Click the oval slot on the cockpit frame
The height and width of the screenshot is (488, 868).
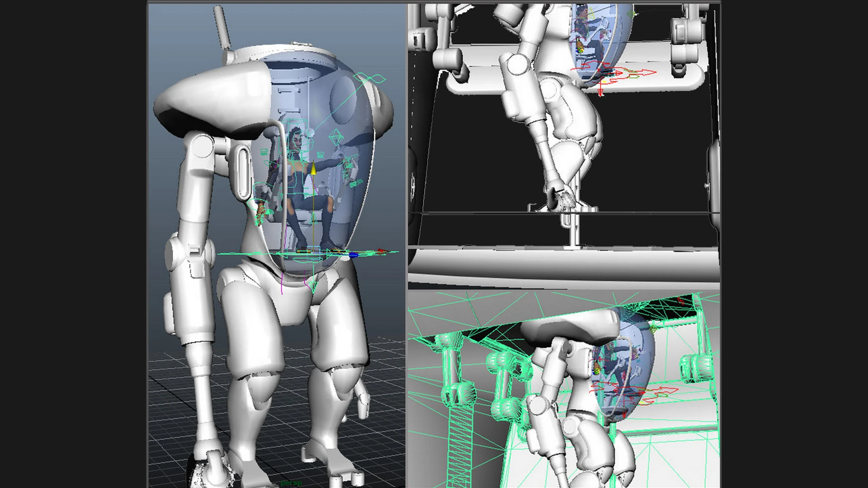[243, 172]
